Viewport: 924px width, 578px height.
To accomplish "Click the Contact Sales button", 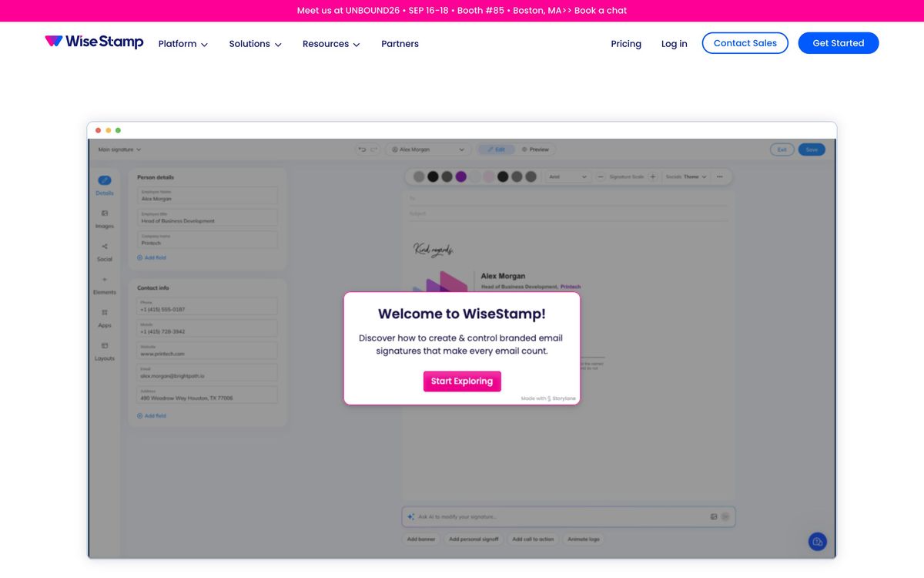I will tap(745, 43).
